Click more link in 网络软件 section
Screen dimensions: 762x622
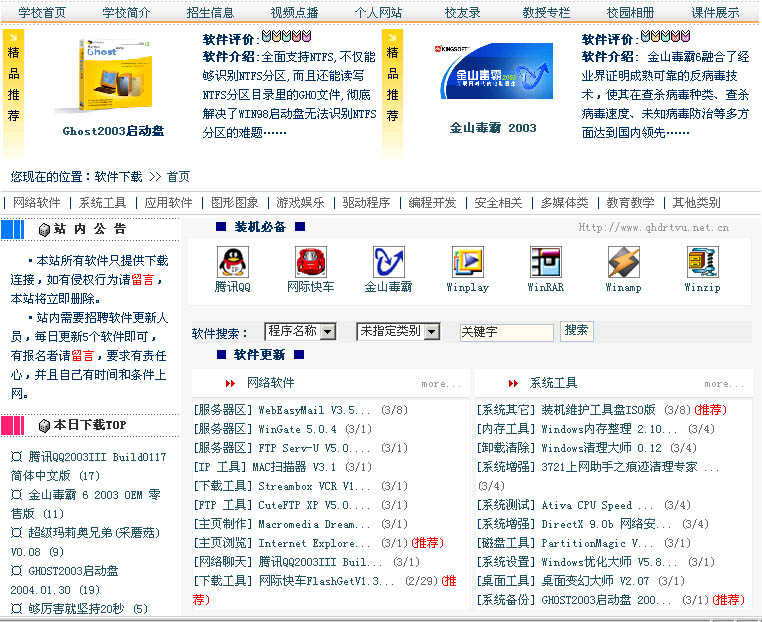(440, 384)
